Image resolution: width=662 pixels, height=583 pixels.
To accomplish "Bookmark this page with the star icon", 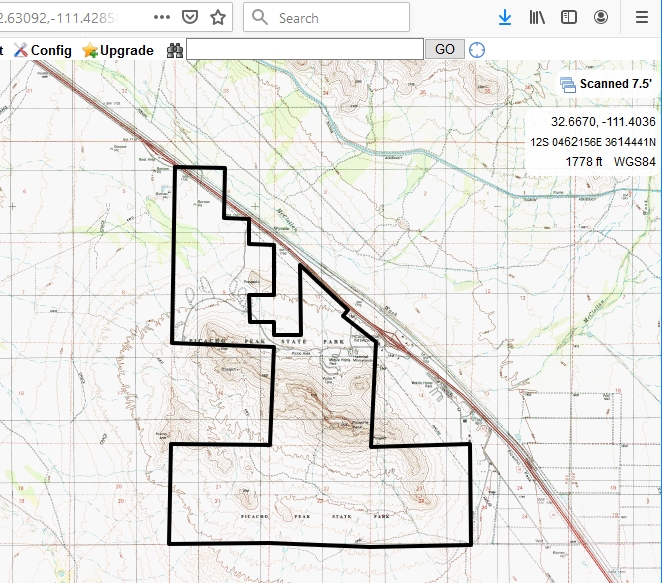I will (217, 17).
